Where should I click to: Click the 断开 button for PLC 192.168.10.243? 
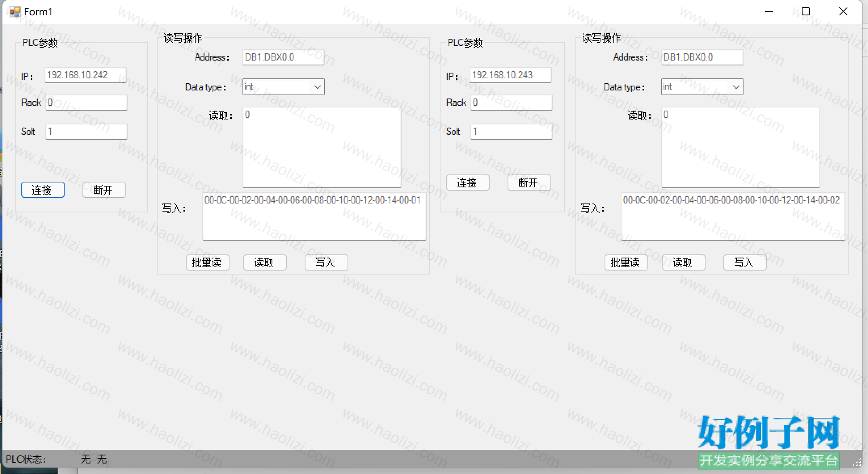pyautogui.click(x=529, y=182)
